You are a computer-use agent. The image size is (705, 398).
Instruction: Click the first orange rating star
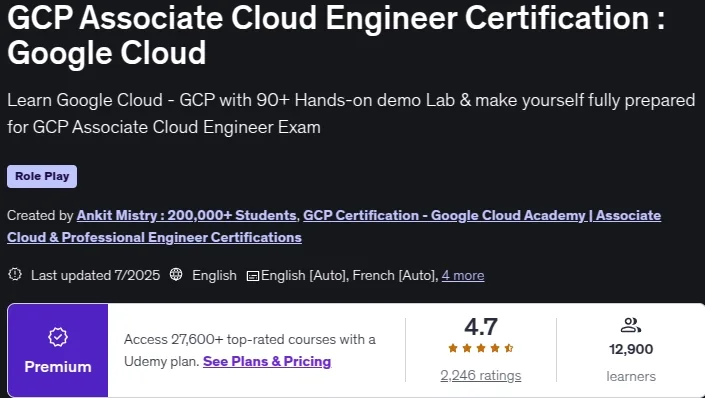(453, 348)
